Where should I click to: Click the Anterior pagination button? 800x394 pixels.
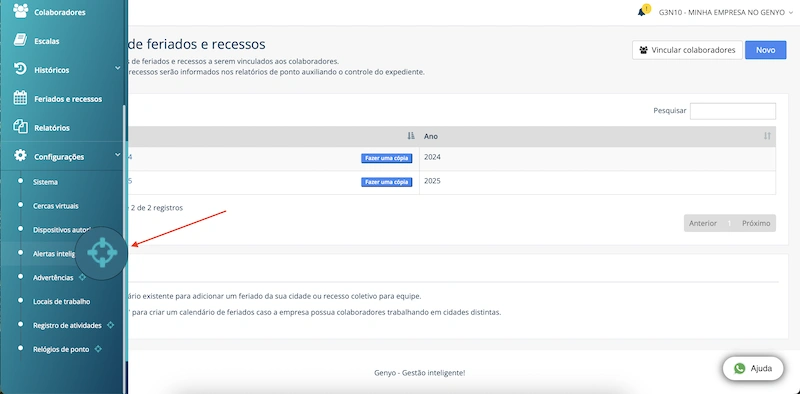[x=703, y=224]
